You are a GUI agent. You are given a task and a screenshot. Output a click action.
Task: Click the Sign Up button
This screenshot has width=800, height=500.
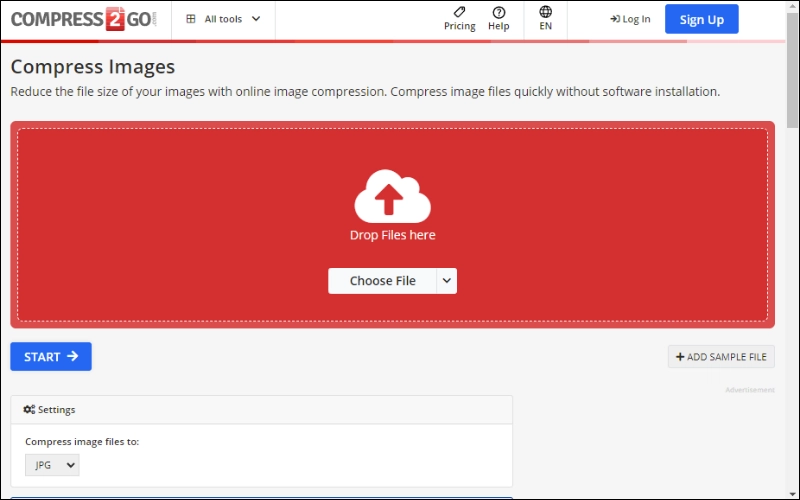[702, 19]
